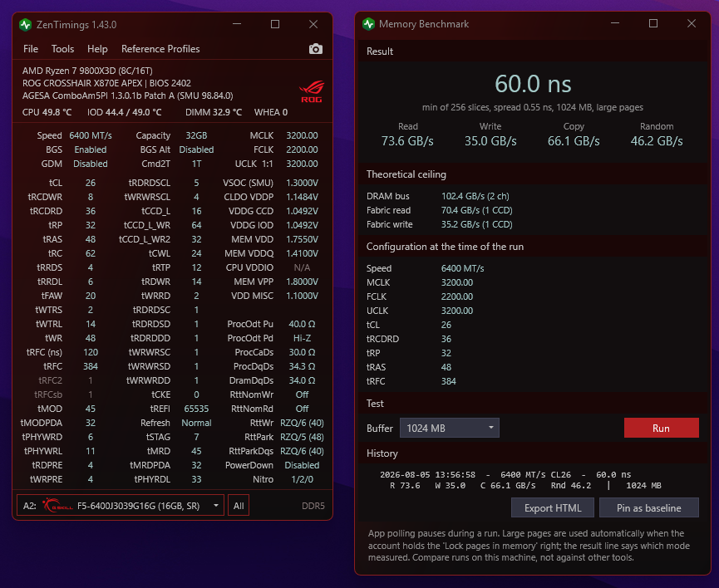Click the CPU 49.8 °C temperature reading
This screenshot has height=588, width=719.
pos(47,112)
